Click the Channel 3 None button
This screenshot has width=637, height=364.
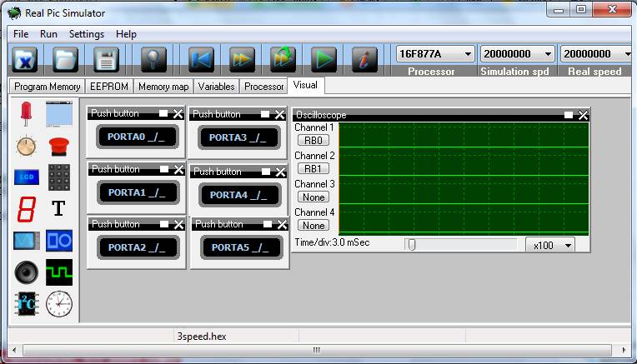(x=313, y=197)
